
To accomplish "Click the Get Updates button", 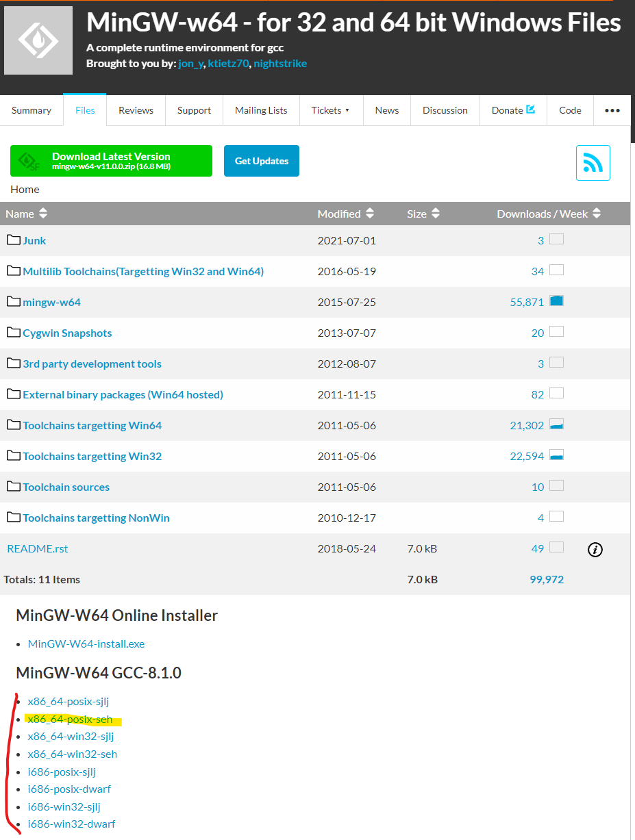I will tap(262, 161).
